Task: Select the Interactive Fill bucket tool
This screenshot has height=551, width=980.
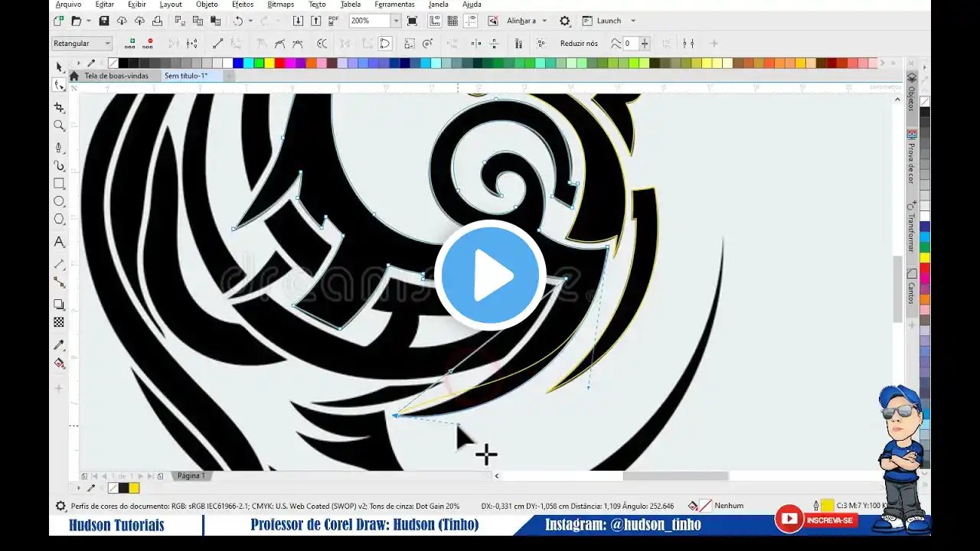Action: [59, 363]
